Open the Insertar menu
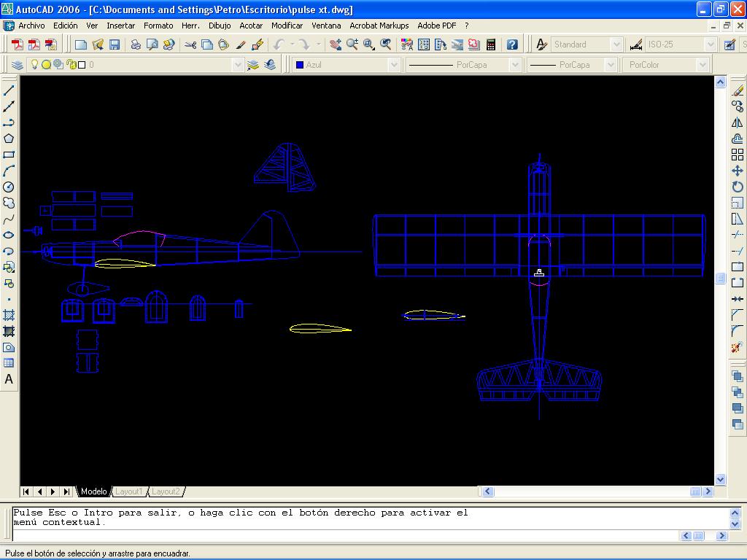 coord(120,26)
